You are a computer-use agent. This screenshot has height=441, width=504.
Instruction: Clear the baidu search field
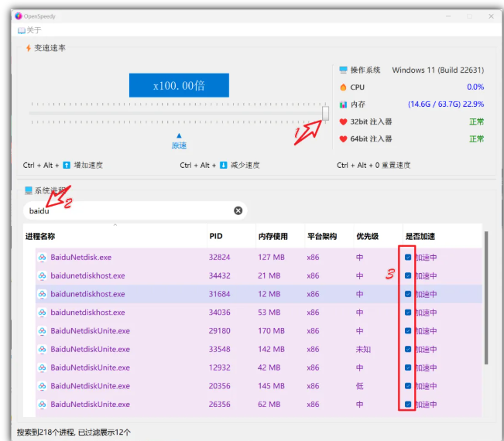(x=238, y=210)
